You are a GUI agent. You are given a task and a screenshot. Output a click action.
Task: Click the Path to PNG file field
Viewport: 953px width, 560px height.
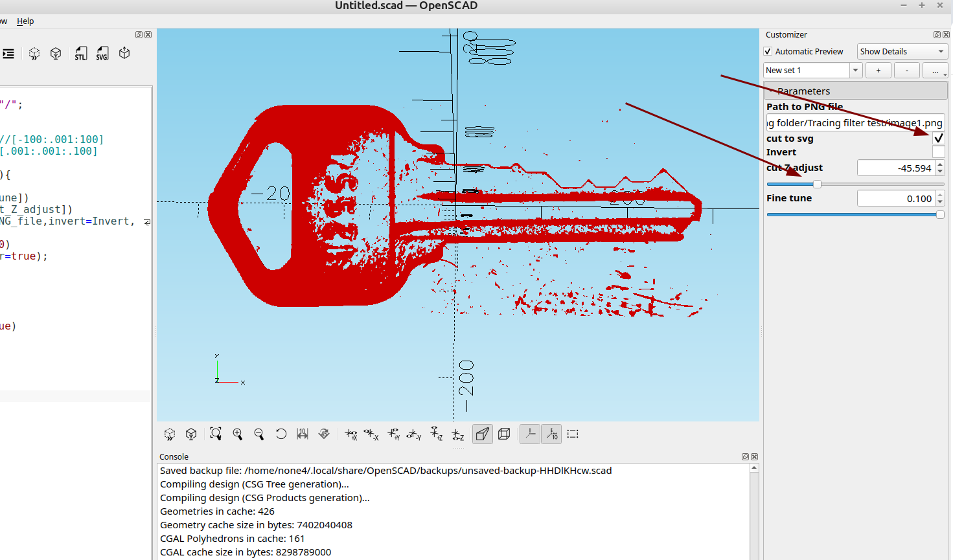click(x=854, y=123)
